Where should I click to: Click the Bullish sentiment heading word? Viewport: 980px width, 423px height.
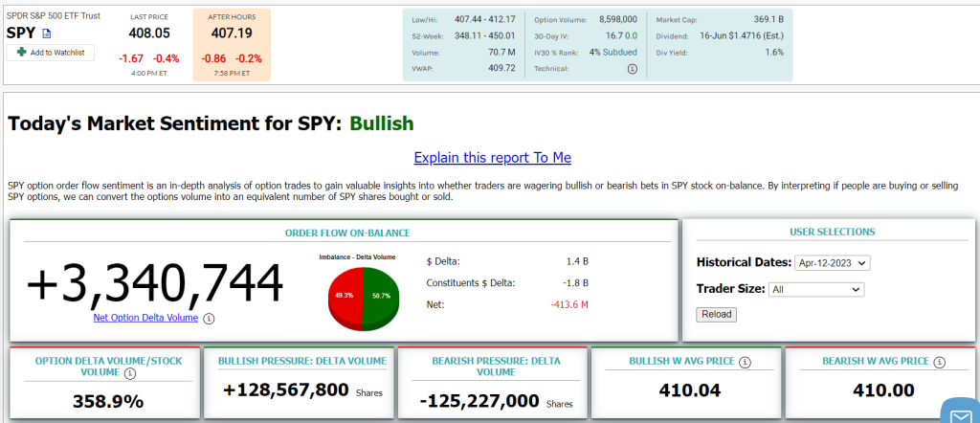(382, 123)
